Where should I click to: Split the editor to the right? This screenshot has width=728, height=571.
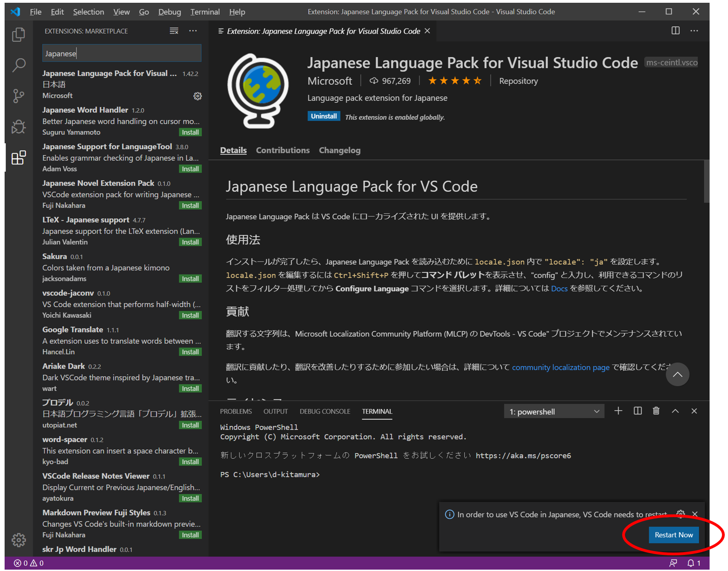click(x=675, y=31)
